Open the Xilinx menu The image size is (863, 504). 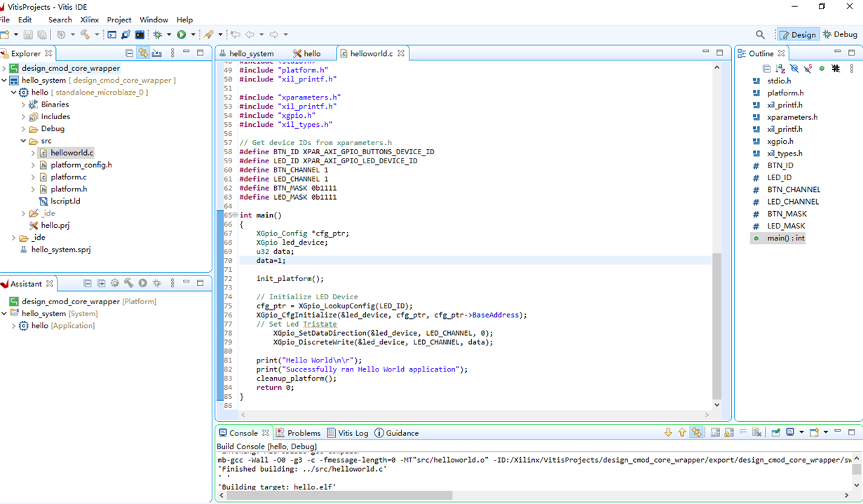89,20
